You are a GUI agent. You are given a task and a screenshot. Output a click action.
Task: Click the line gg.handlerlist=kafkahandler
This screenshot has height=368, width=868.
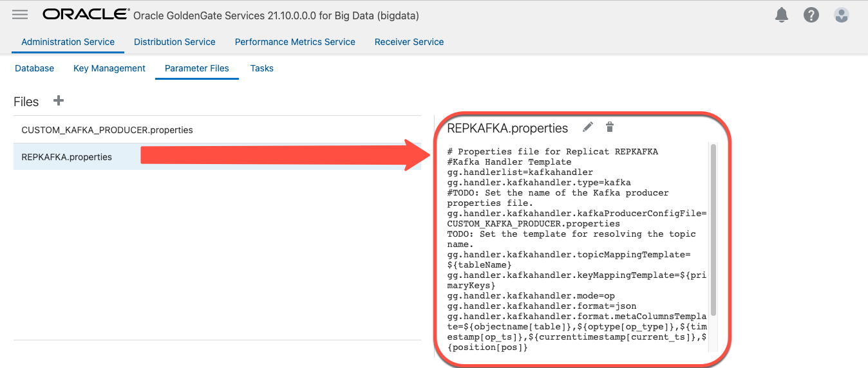[520, 172]
